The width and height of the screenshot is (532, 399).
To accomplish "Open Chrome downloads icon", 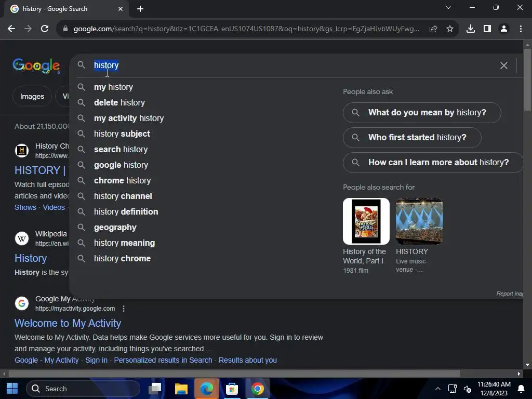I will pyautogui.click(x=471, y=29).
